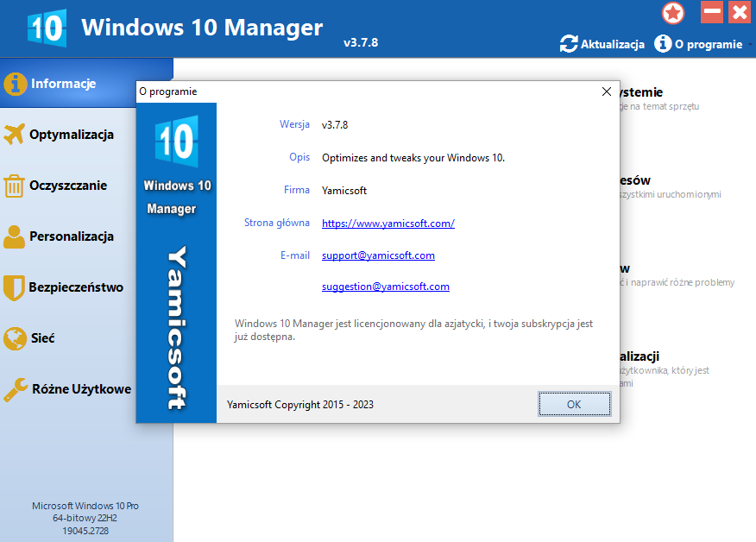
Task: Click the Firma label
Action: 297,190
